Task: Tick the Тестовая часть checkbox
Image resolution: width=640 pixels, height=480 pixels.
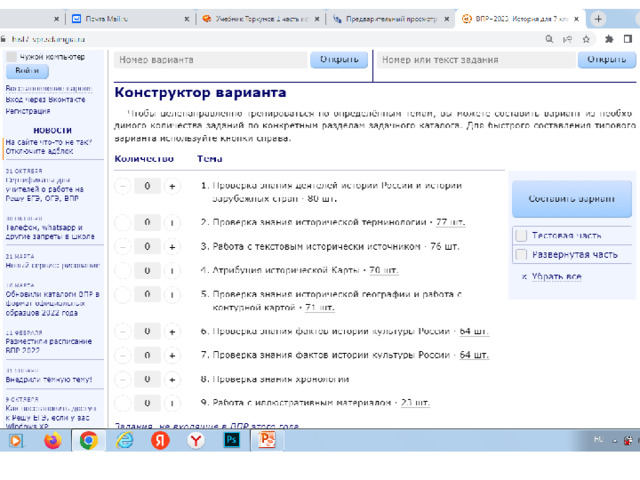Action: click(521, 236)
